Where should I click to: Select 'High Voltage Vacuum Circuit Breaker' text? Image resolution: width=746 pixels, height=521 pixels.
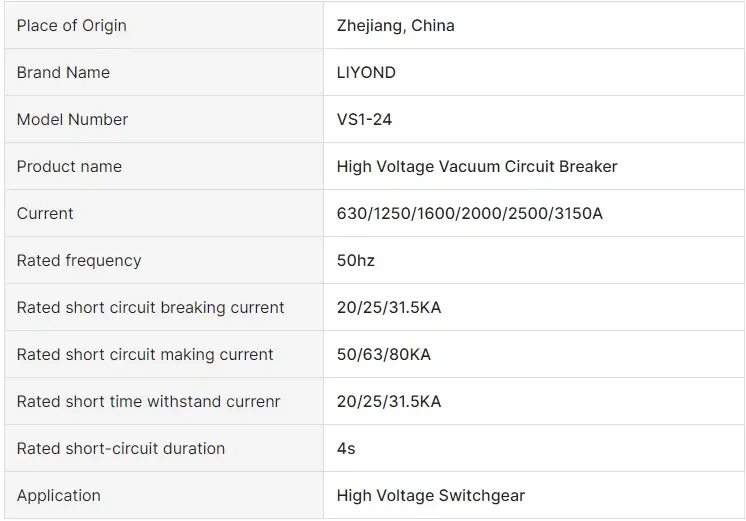[x=477, y=166]
